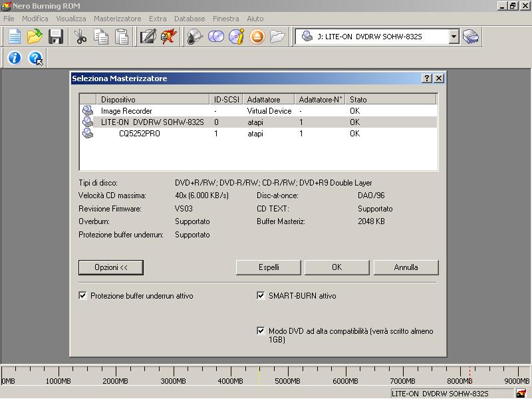Click the Copy CD double-disc icon
Image resolution: width=532 pixels, height=399 pixels.
[215, 37]
